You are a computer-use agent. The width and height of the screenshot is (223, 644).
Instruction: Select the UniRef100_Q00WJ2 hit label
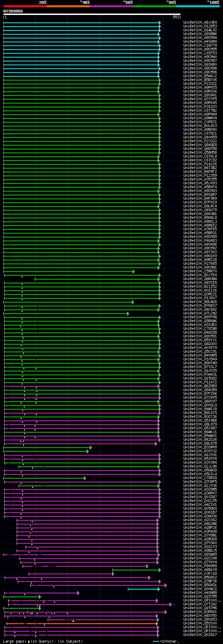click(x=200, y=589)
